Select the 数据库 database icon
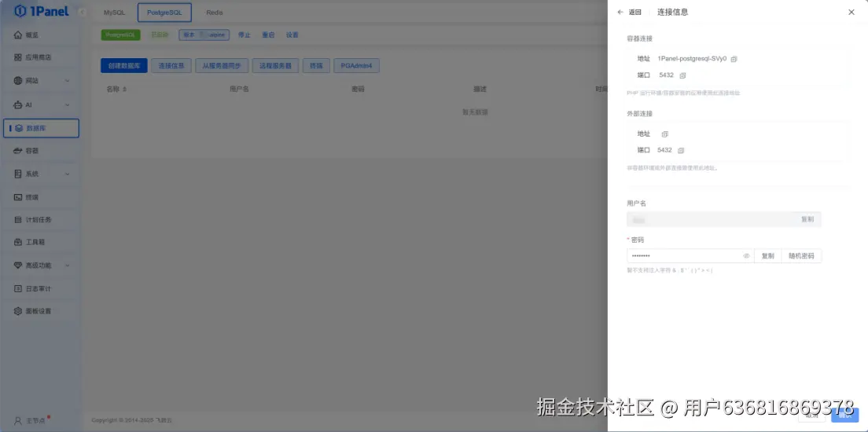The width and height of the screenshot is (868, 432). tap(19, 128)
